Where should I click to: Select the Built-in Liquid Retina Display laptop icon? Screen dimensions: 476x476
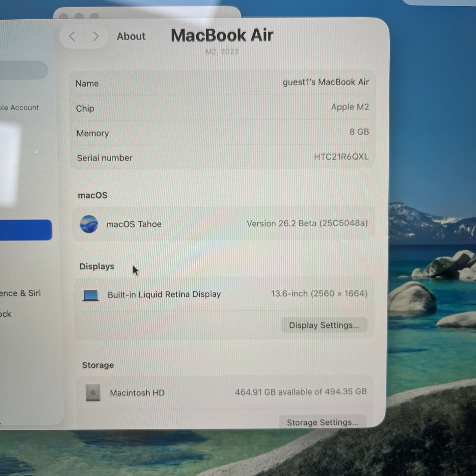[91, 295]
